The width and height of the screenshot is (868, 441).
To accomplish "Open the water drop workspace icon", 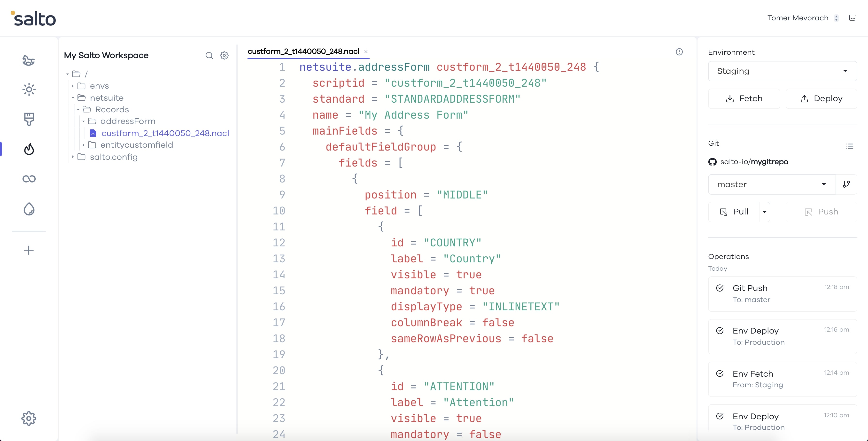I will [x=29, y=209].
